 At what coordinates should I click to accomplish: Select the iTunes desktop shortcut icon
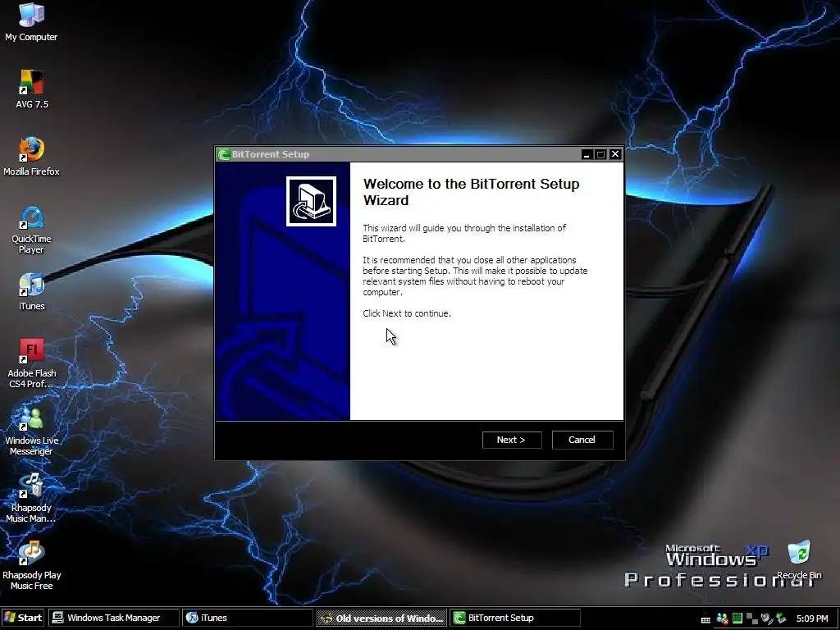coord(32,292)
